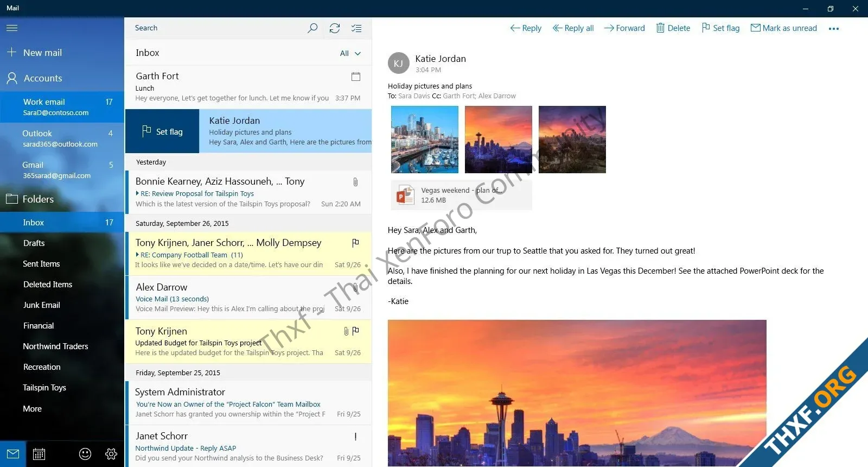Toggle the flag on Updated Budget email
This screenshot has width=868, height=467.
click(x=355, y=331)
